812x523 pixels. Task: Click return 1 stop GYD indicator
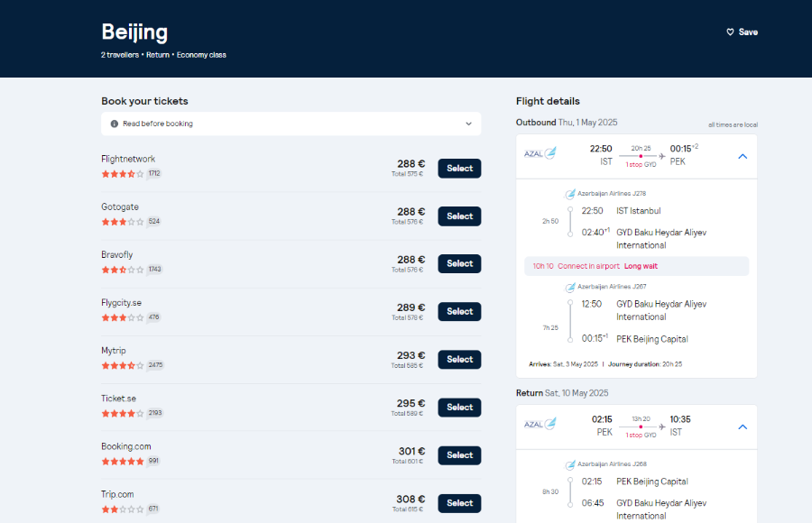(641, 436)
